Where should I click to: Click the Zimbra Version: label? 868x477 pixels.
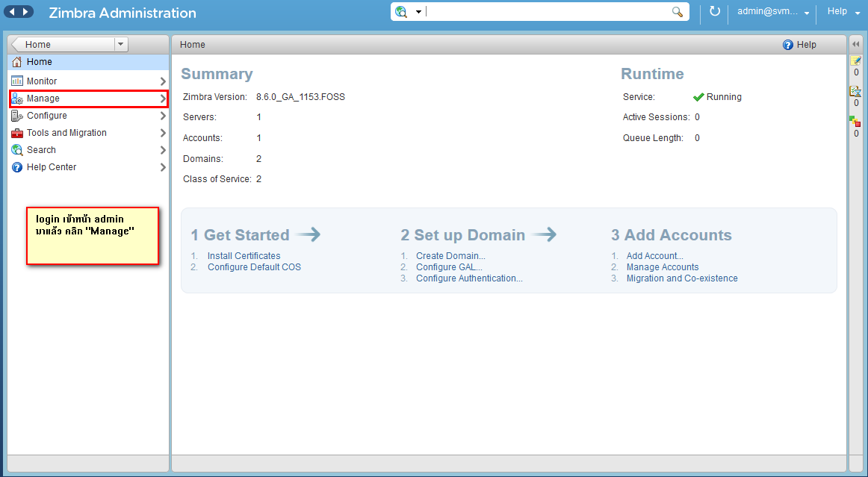pyautogui.click(x=215, y=97)
